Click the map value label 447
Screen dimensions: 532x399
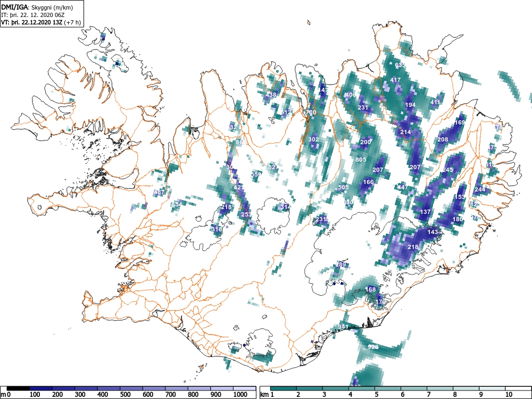tap(403, 187)
